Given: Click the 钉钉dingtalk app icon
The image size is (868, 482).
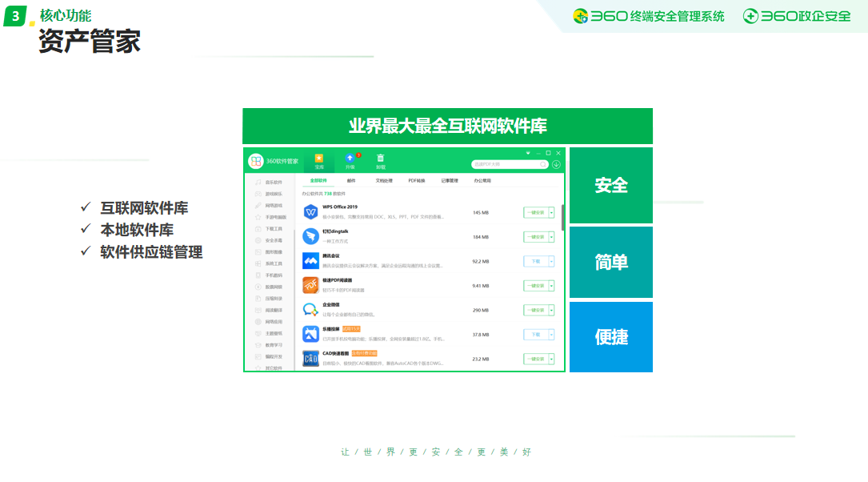Looking at the screenshot, I should point(310,236).
